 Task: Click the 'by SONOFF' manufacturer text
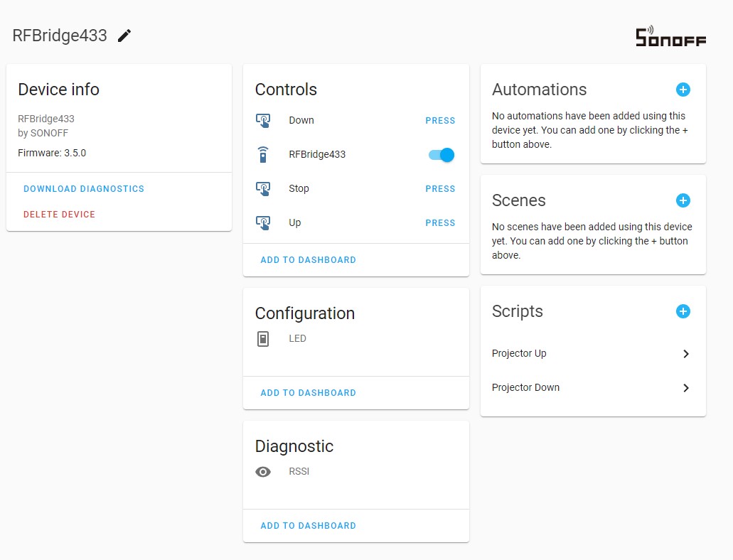(x=43, y=133)
